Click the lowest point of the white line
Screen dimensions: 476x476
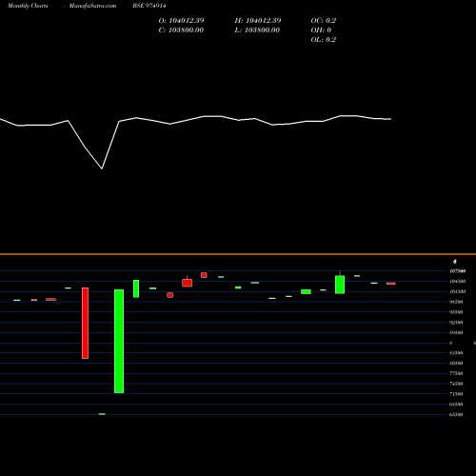pos(102,169)
